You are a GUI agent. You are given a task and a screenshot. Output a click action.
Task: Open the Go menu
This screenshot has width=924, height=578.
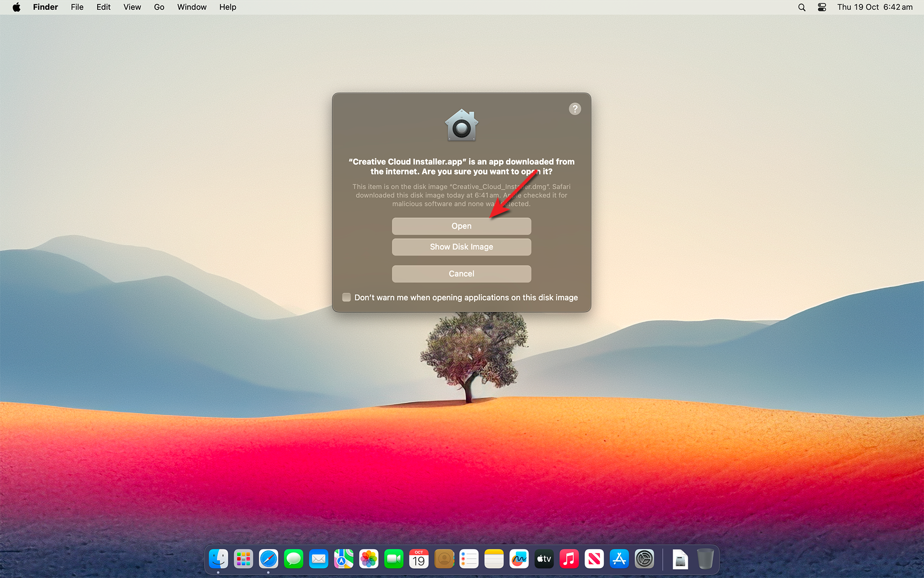point(159,7)
